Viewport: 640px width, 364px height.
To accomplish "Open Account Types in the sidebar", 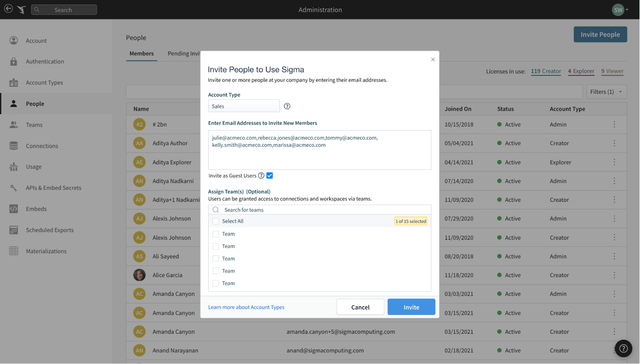I will pos(44,82).
